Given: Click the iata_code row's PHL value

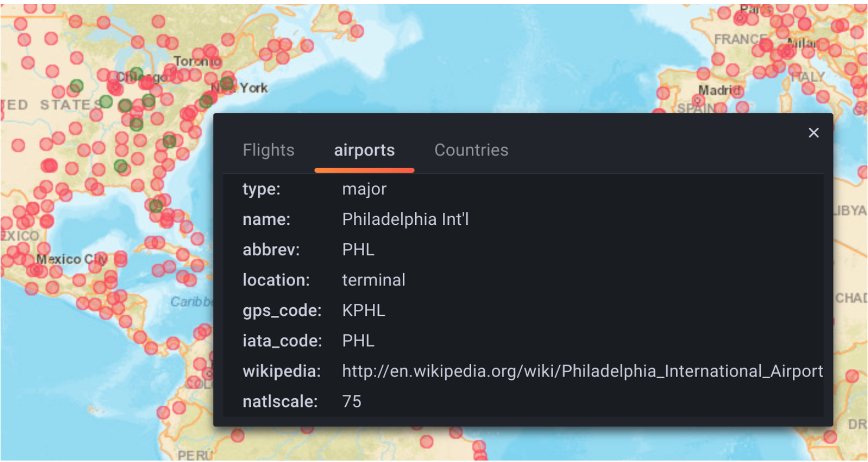Looking at the screenshot, I should coord(358,341).
